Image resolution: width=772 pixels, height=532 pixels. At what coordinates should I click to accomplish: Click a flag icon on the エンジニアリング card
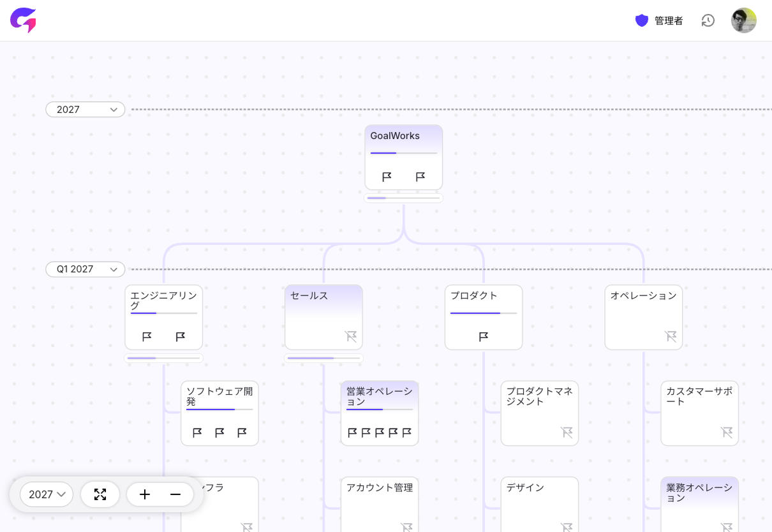[x=146, y=336]
